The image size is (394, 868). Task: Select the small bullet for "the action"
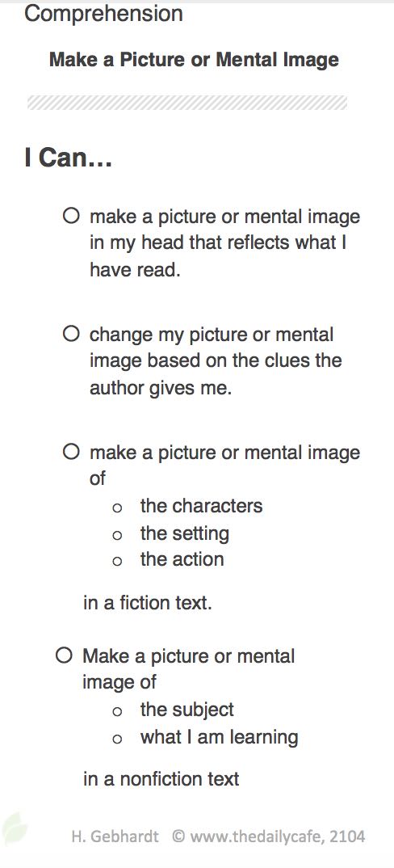coord(117,562)
